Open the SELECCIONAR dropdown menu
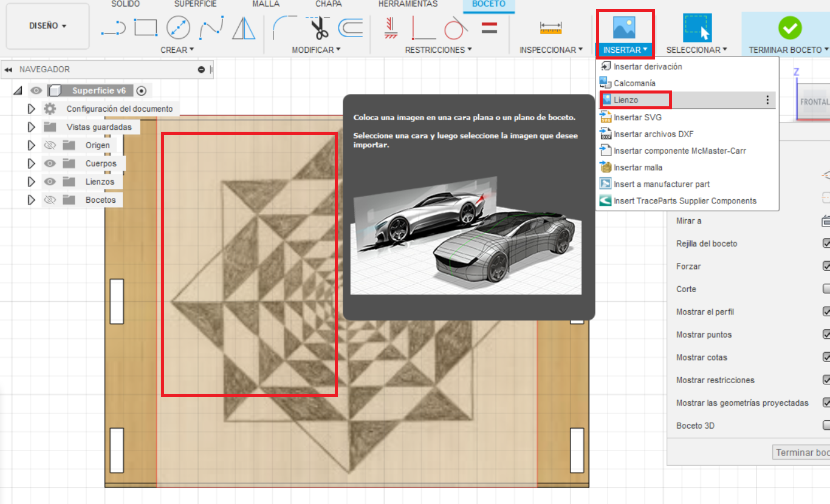Viewport: 830px width, 504px height. pos(697,50)
